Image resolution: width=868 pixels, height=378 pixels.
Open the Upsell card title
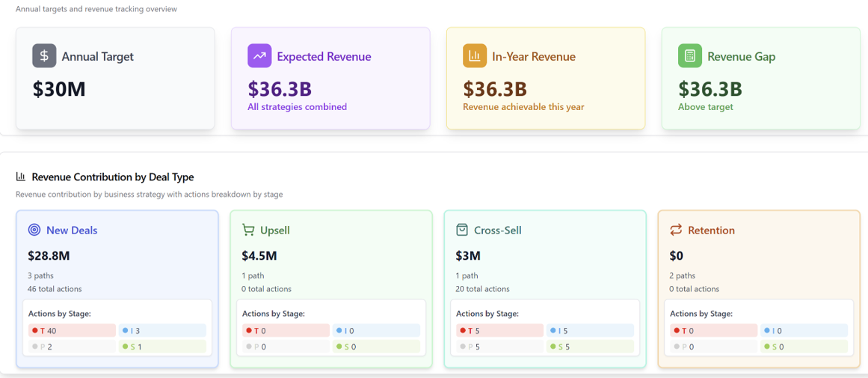tap(275, 231)
